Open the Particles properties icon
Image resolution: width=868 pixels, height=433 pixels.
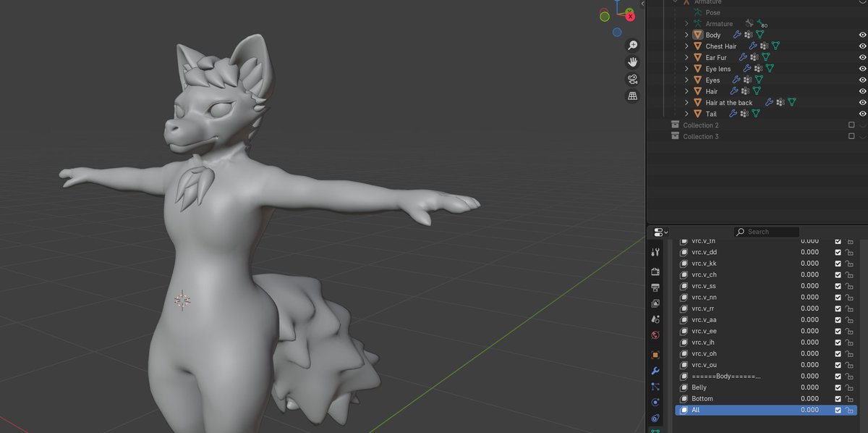[655, 387]
